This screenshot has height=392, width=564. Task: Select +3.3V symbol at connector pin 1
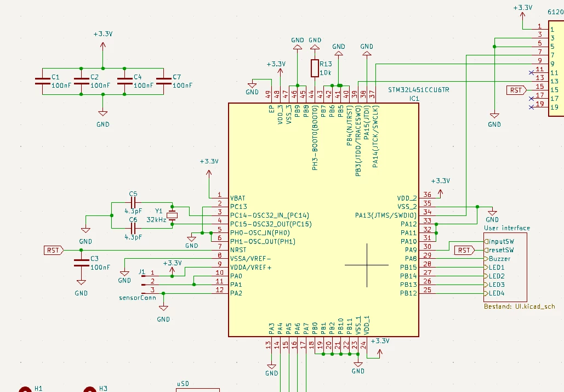(523, 15)
